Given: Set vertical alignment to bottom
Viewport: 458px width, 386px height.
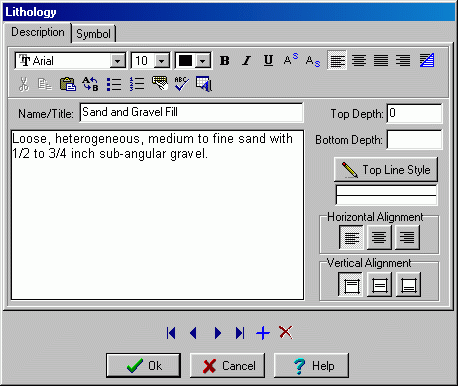Looking at the screenshot, I should [408, 285].
